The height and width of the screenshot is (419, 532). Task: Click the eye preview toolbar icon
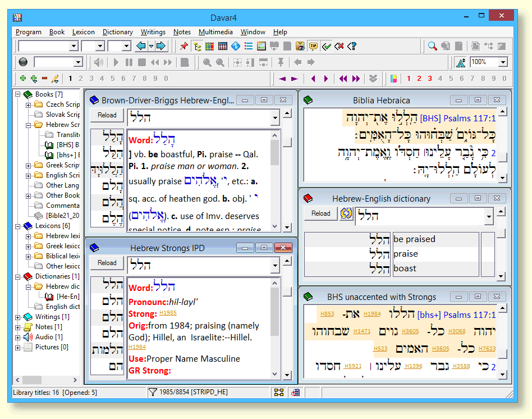[300, 46]
